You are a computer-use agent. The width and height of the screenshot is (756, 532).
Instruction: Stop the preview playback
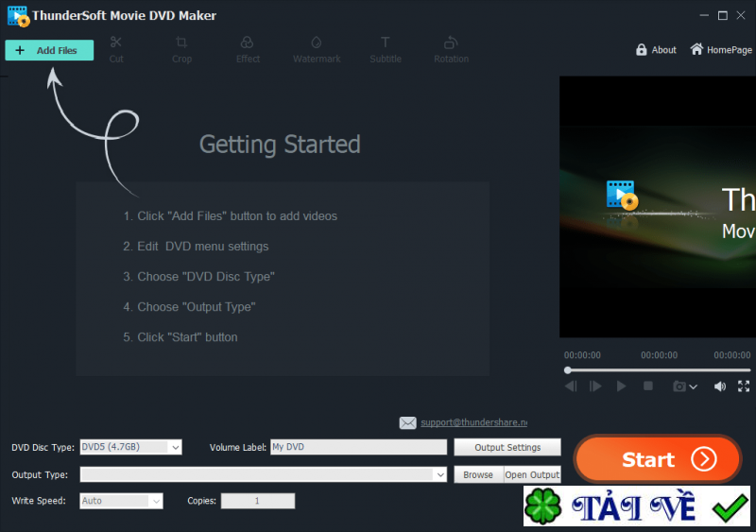pos(648,386)
